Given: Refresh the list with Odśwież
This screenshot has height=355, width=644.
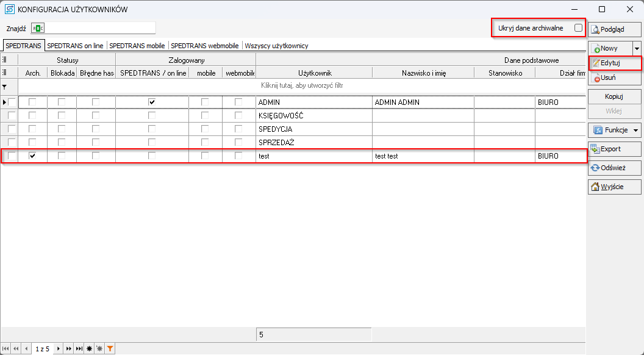Looking at the screenshot, I should click(x=614, y=168).
